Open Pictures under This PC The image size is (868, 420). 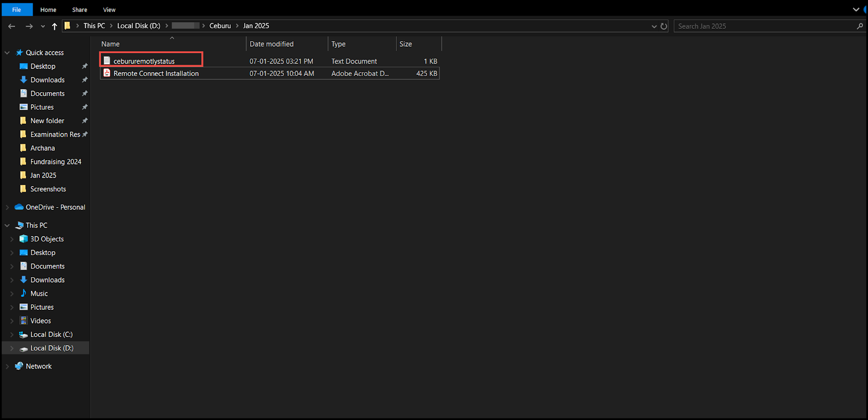coord(42,307)
